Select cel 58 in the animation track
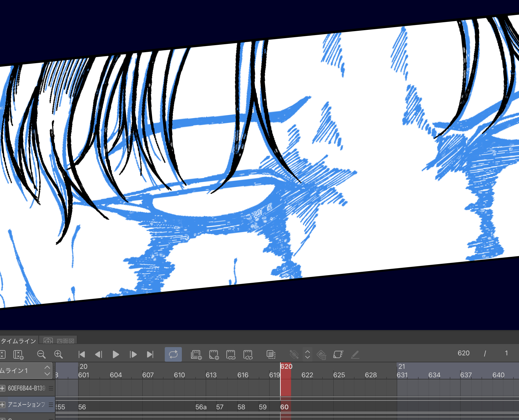The width and height of the screenshot is (519, 420). 241,407
